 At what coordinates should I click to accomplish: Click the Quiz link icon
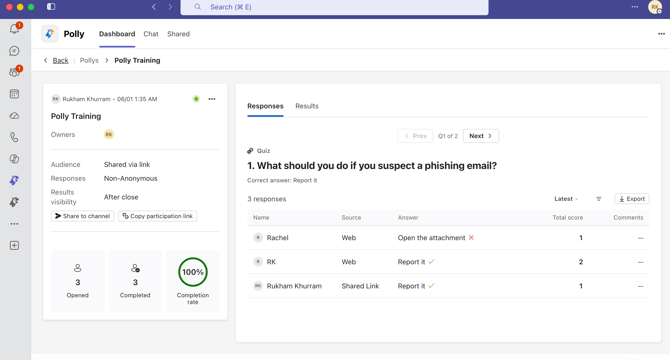(250, 151)
